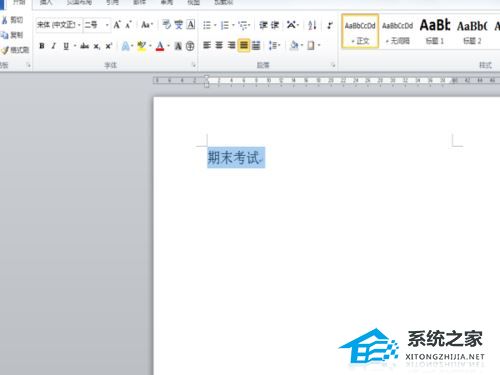Shrink font size with the small A icon
Image resolution: width=500 pixels, height=375 pixels.
tap(128, 25)
